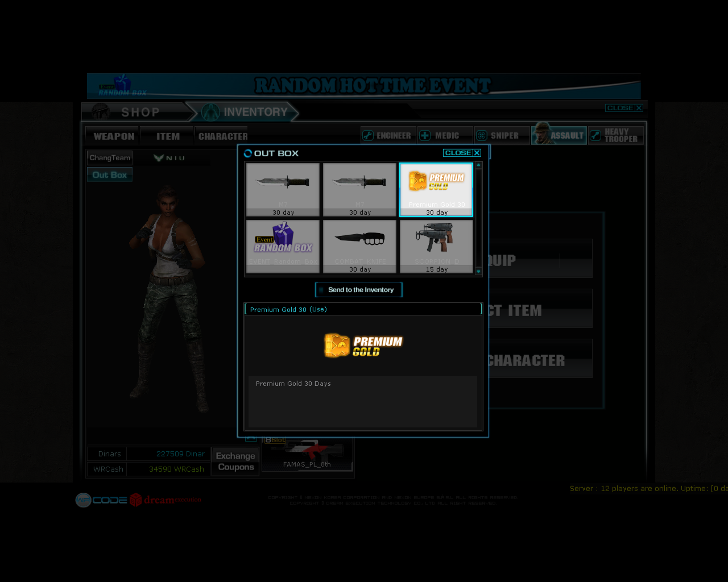Screen dimensions: 728x582
Task: Click the Out Box scrollbar down arrow
Action: tap(478, 271)
